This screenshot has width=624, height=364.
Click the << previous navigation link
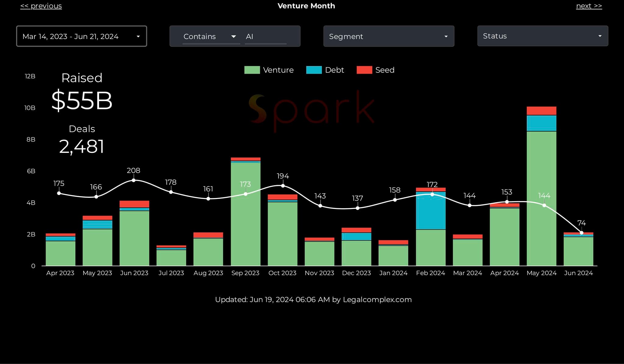coord(41,5)
